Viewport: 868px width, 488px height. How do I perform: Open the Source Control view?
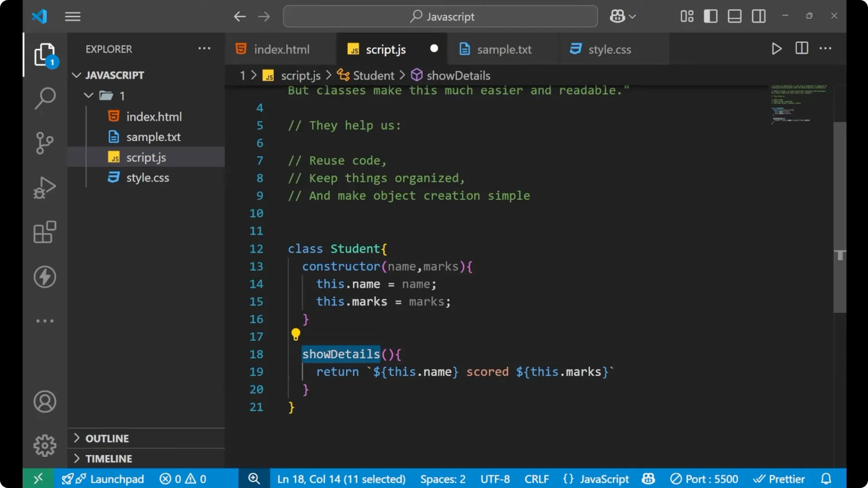point(45,143)
